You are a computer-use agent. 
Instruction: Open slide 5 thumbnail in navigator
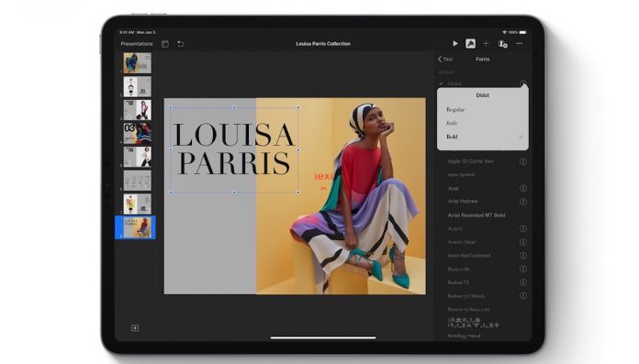tap(138, 157)
